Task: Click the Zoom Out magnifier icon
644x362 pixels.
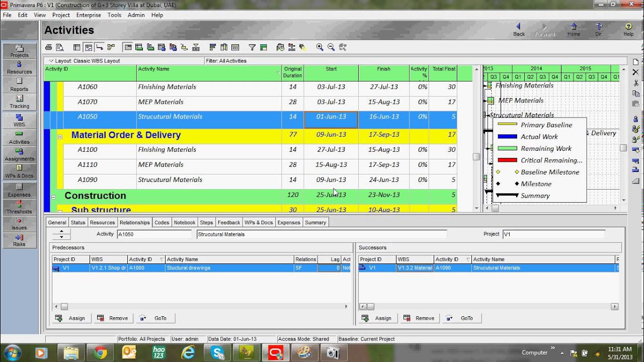Action: tap(331, 47)
